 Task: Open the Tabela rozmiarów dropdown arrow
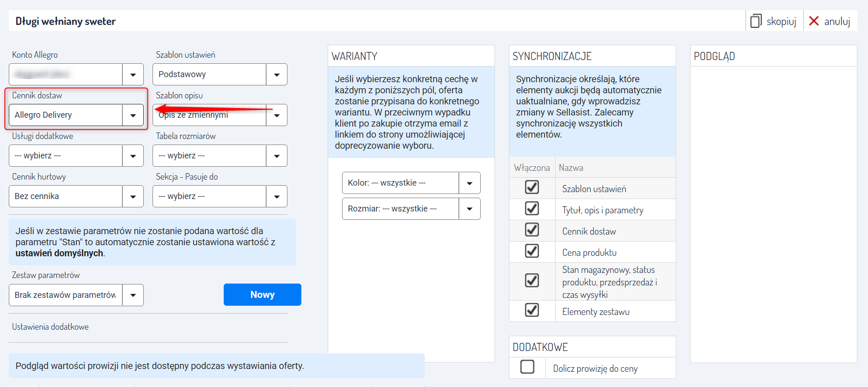277,156
